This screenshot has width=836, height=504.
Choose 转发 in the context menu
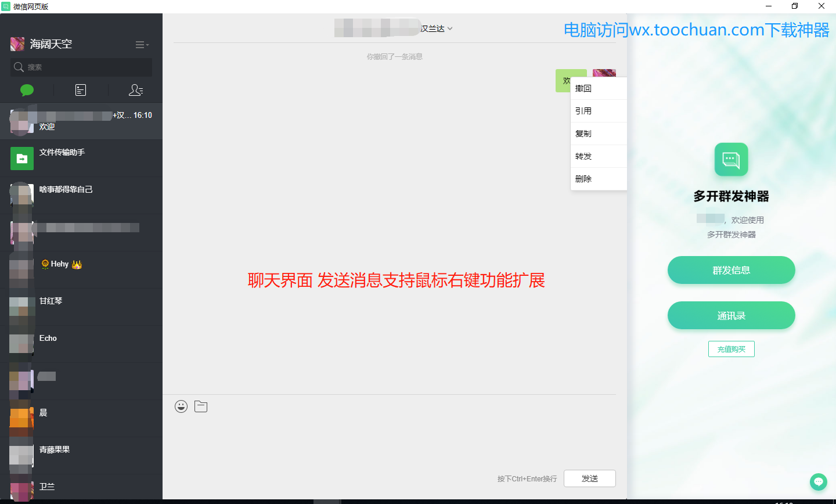pos(599,156)
